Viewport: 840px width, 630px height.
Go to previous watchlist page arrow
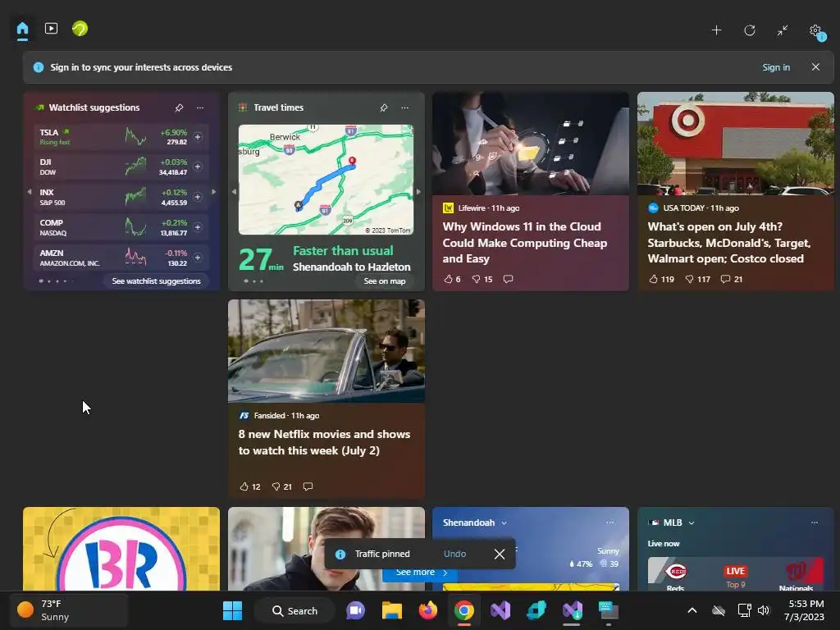click(x=30, y=192)
